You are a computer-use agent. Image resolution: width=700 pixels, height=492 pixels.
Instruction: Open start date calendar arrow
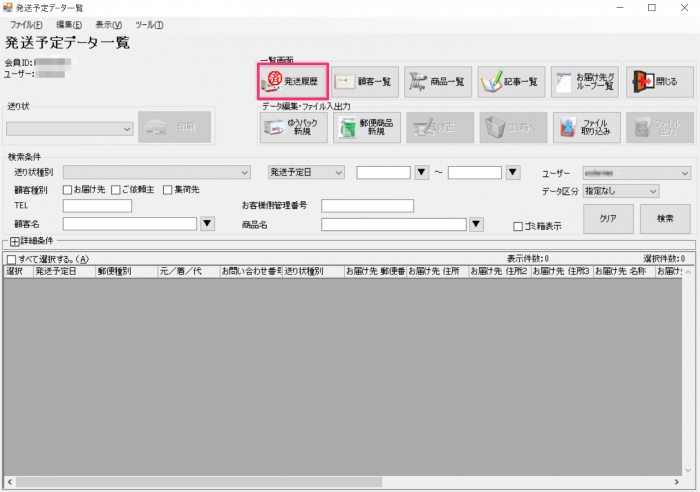tap(421, 172)
